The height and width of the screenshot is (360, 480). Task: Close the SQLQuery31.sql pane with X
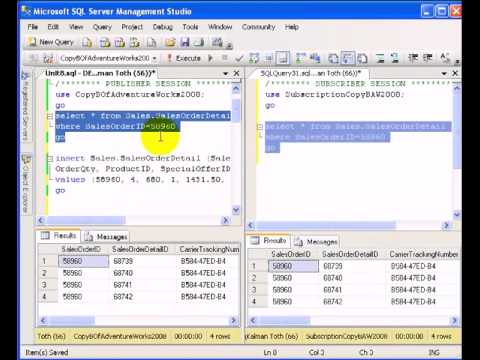[x=455, y=73]
